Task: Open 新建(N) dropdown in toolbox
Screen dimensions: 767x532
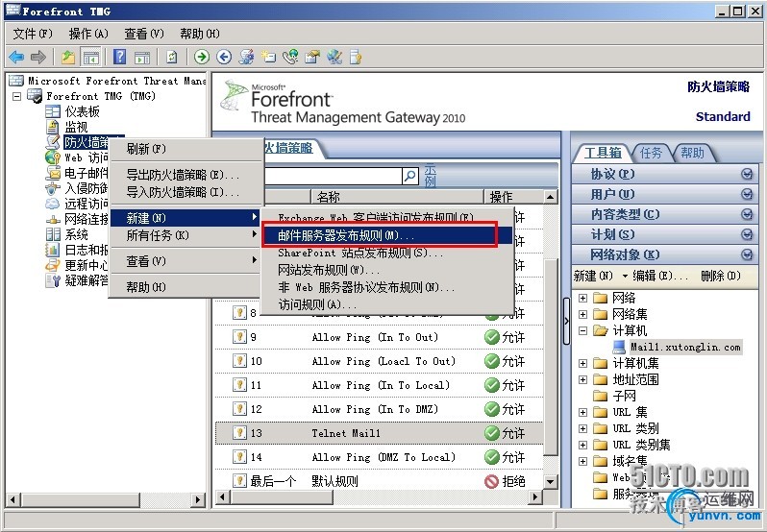Action: [x=600, y=276]
